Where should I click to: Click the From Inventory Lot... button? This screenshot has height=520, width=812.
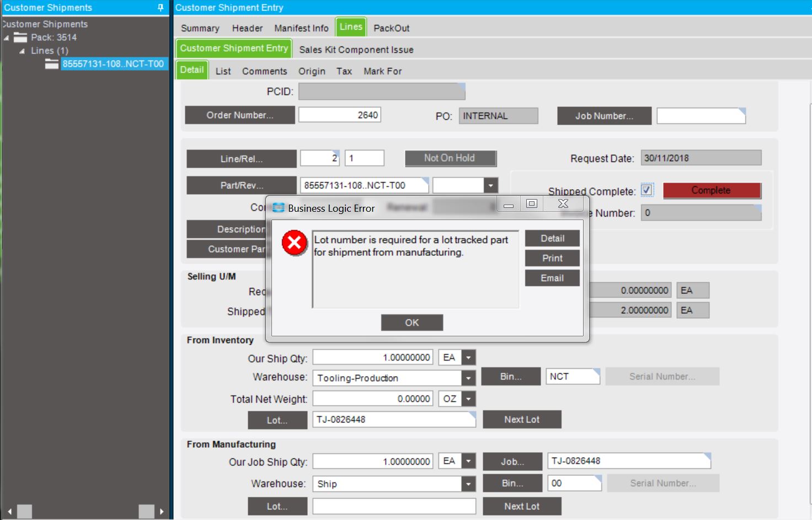(277, 420)
